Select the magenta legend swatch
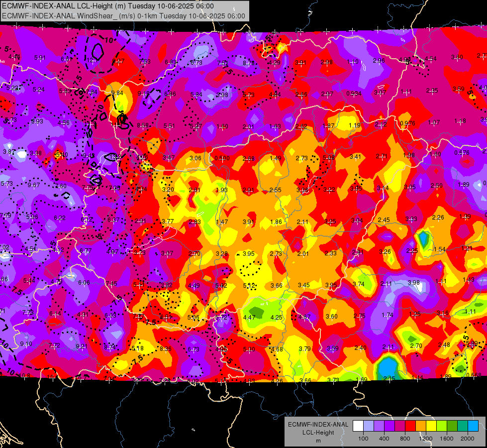The image size is (487, 448). coord(400,426)
